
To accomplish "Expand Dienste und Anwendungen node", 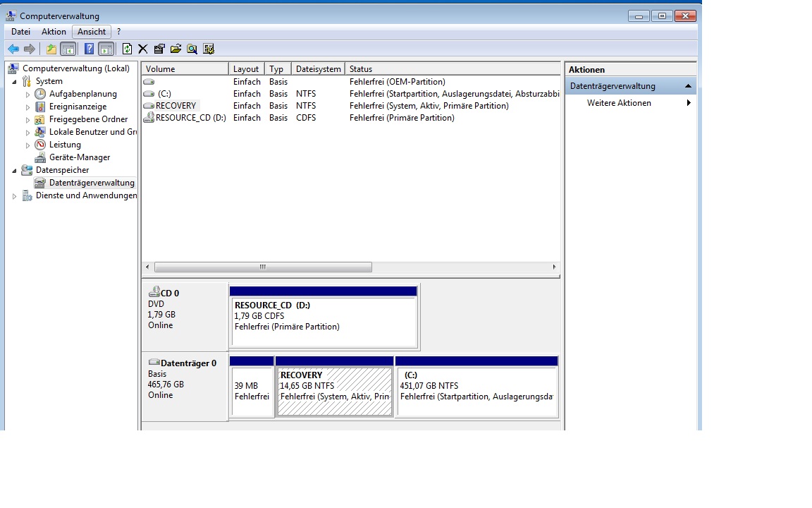I will pyautogui.click(x=15, y=196).
